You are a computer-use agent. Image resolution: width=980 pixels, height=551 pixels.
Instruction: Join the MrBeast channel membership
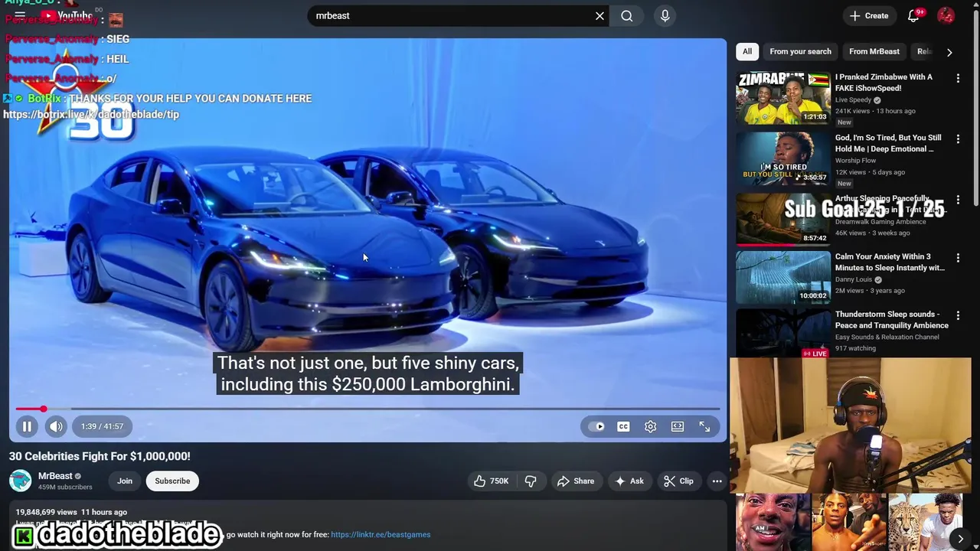(x=125, y=481)
